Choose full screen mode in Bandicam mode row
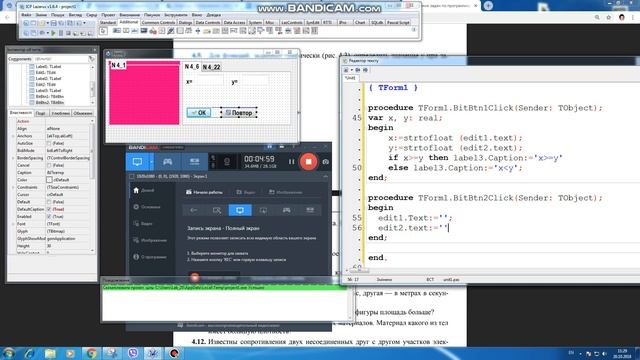The image size is (640, 360). (240, 210)
